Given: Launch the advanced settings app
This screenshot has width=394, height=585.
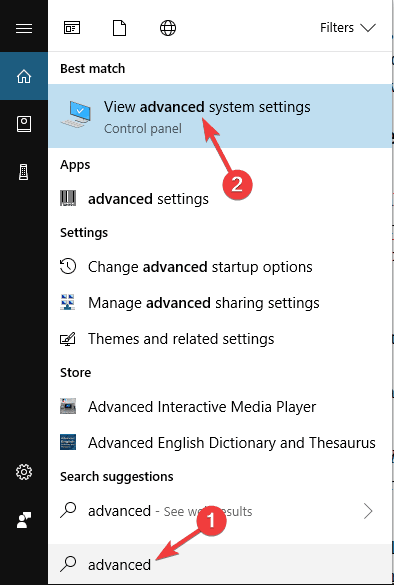Looking at the screenshot, I should [x=220, y=198].
